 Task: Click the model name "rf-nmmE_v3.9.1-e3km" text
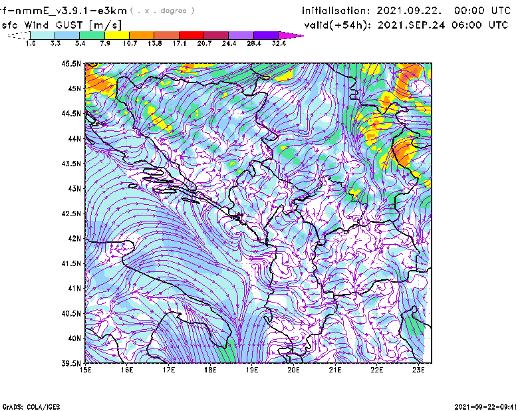pos(63,11)
